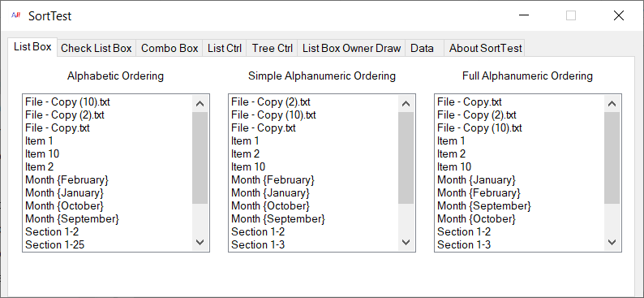Select 'File - Copy (2).txt' in Alphabetic Ordering list
The height and width of the screenshot is (298, 644).
pos(108,114)
